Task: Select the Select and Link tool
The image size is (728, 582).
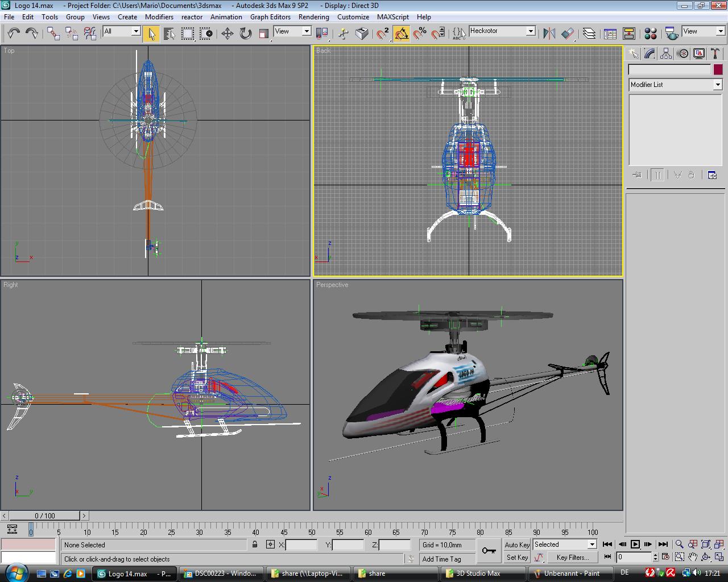Action: [x=53, y=34]
